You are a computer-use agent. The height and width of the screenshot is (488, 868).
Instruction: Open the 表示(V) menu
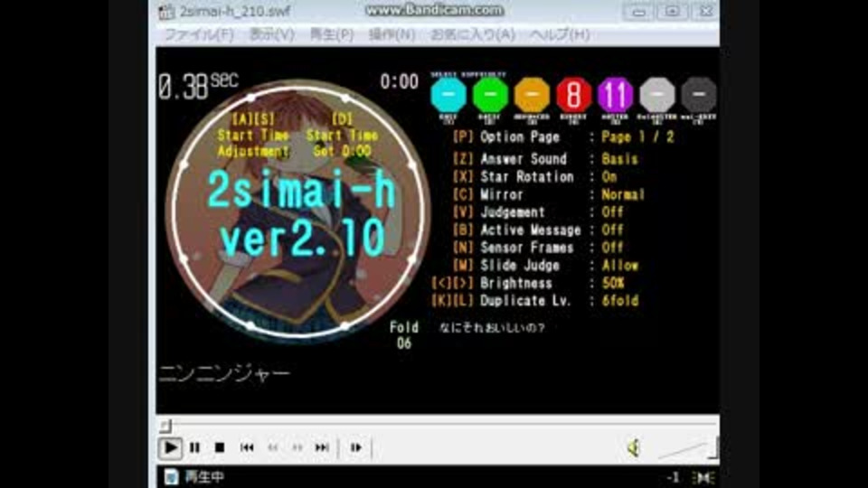pyautogui.click(x=272, y=35)
